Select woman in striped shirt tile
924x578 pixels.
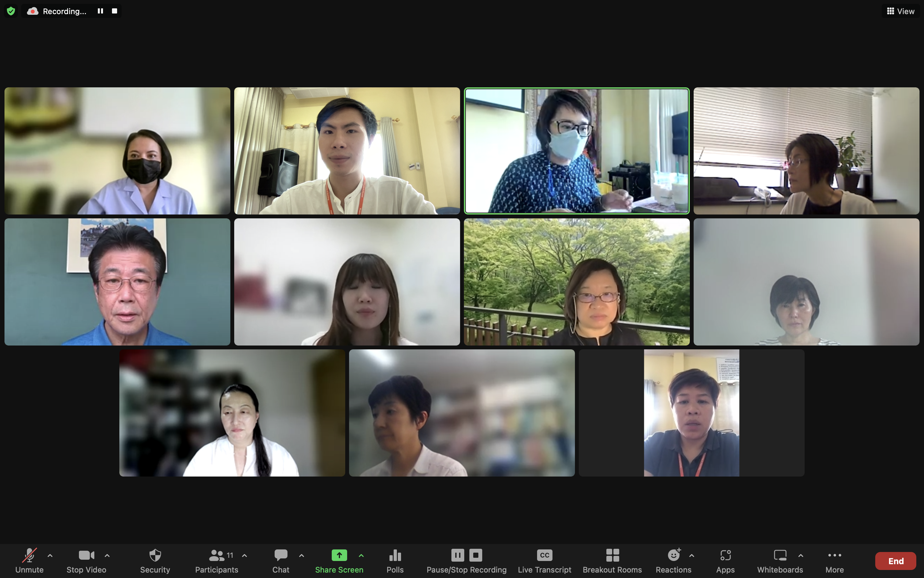pos(806,282)
